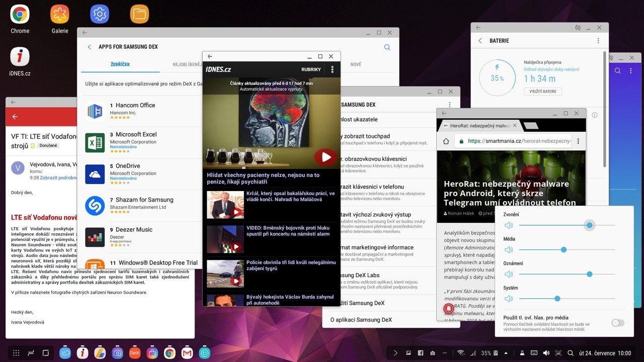This screenshot has width=644, height=362.
Task: Open the Samsung DeX app in the taskbar
Action: pos(134,353)
